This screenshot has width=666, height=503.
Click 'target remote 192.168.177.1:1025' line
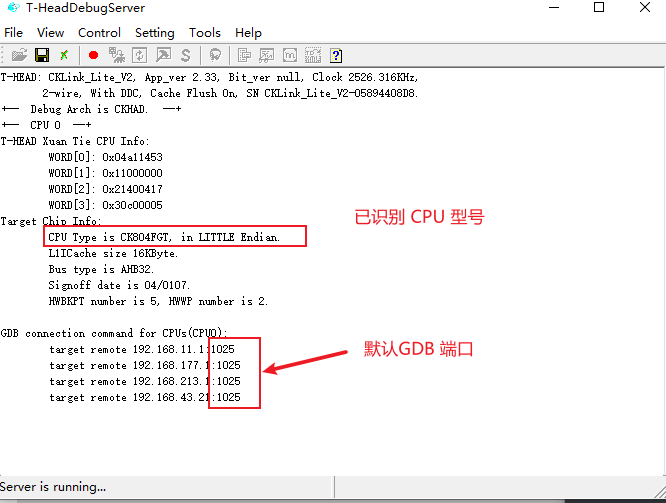pyautogui.click(x=145, y=365)
